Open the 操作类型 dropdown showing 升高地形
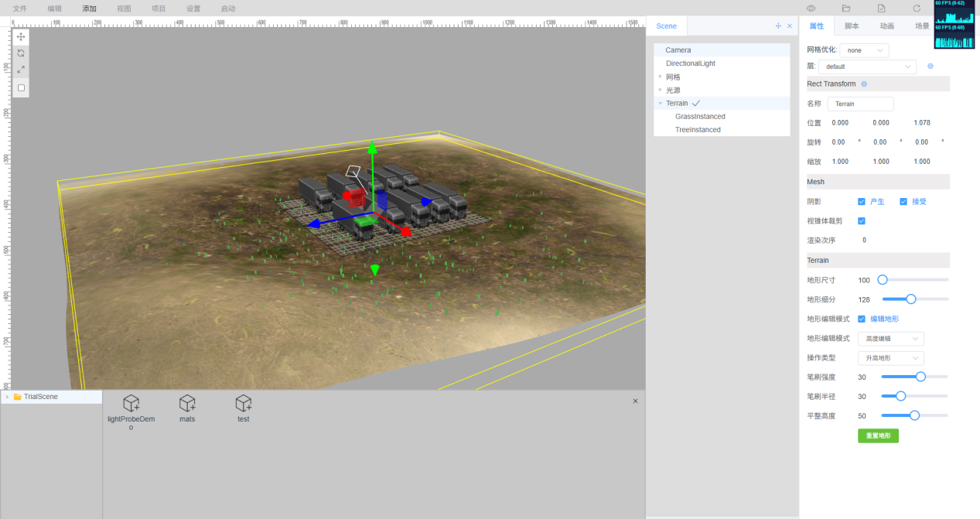 (x=890, y=358)
